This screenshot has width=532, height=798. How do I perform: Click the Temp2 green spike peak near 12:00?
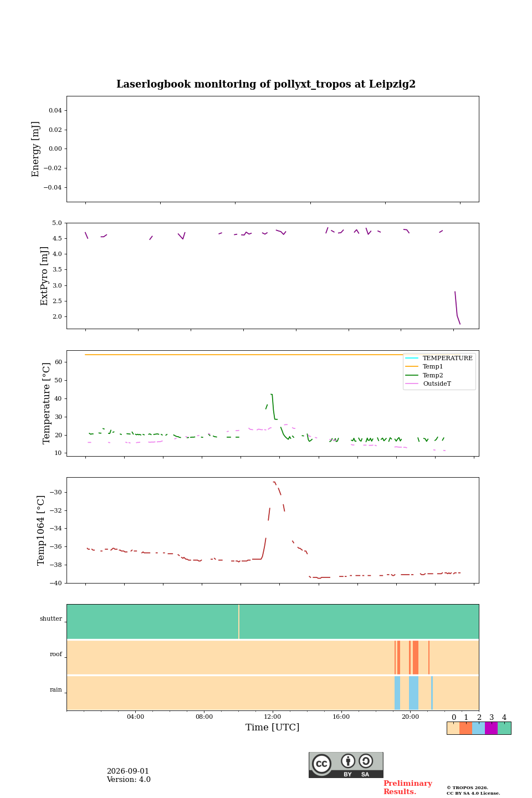point(272,395)
